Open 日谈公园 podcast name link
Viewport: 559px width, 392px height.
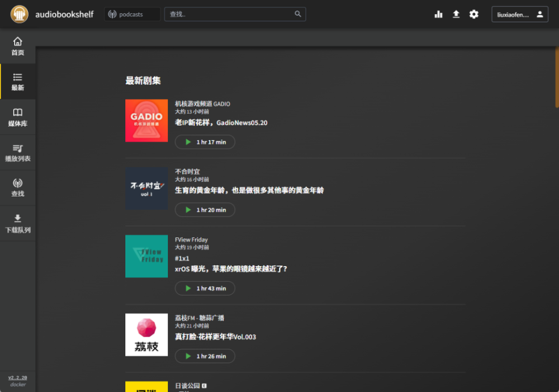coord(187,386)
